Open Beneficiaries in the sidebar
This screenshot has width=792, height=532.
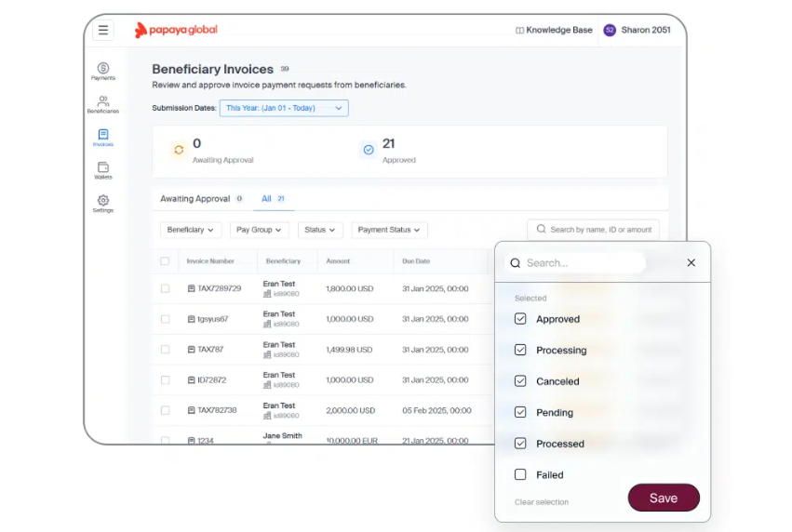[103, 104]
